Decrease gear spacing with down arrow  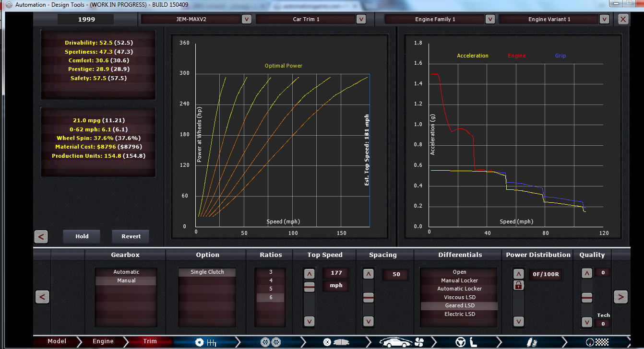369,321
